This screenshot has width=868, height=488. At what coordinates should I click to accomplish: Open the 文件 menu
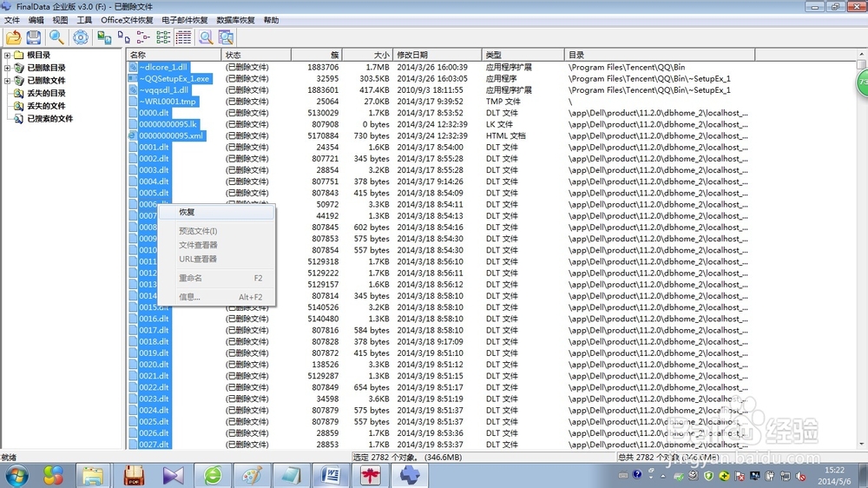(11, 20)
